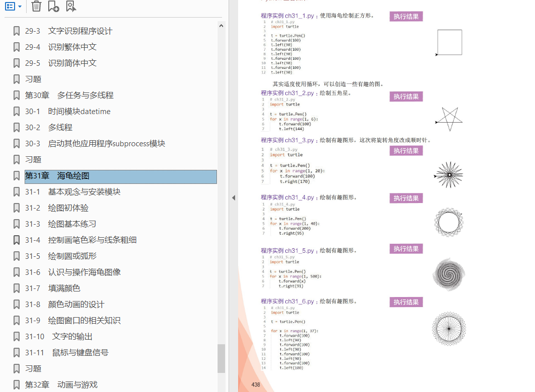
Task: Delete the selected bookmark using the trash icon
Action: click(35, 7)
